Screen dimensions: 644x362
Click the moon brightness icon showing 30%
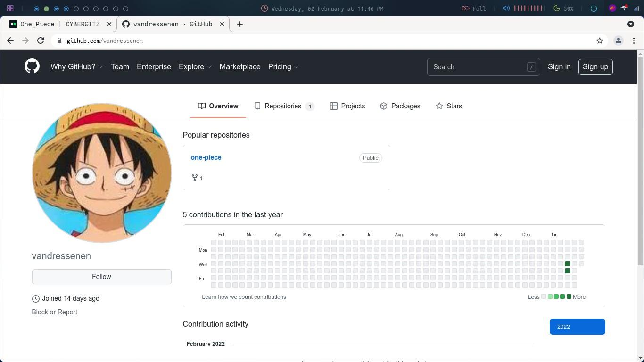click(x=556, y=8)
